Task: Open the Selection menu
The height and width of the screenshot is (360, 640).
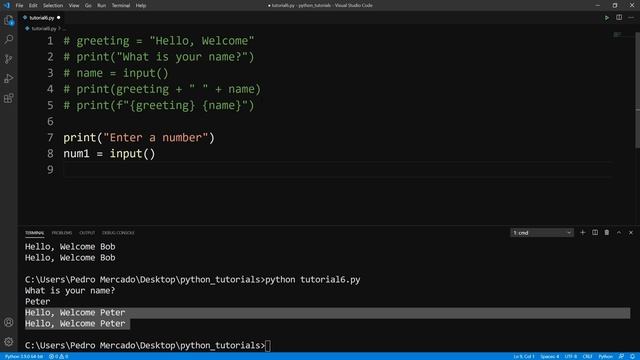Action: tap(53, 5)
